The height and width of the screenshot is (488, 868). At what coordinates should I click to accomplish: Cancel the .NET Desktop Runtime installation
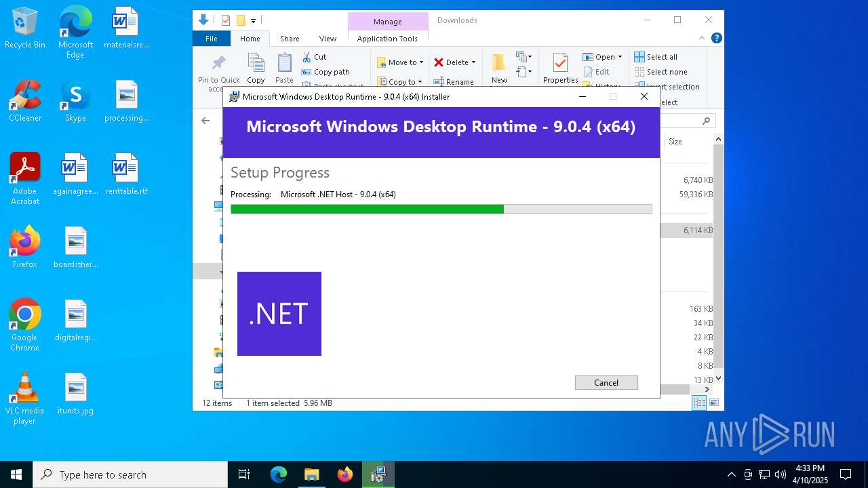(606, 382)
